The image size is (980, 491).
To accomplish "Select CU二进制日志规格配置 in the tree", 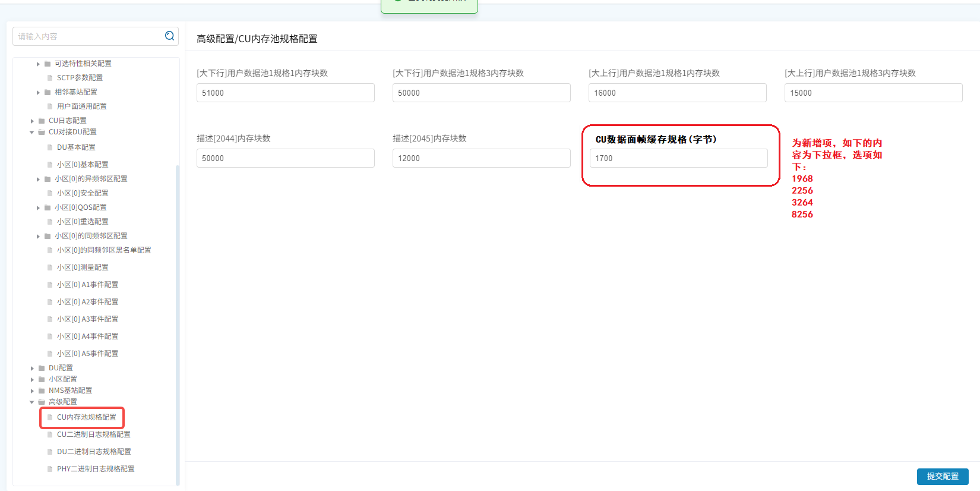I will point(93,435).
